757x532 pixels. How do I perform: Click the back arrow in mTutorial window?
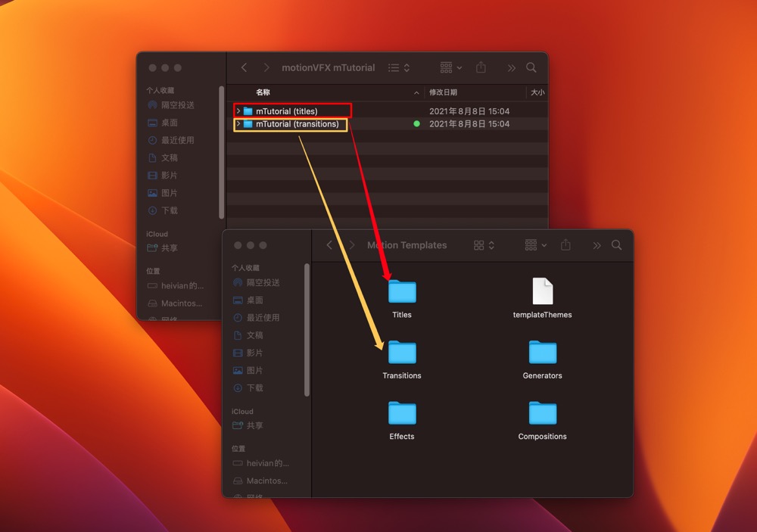244,67
